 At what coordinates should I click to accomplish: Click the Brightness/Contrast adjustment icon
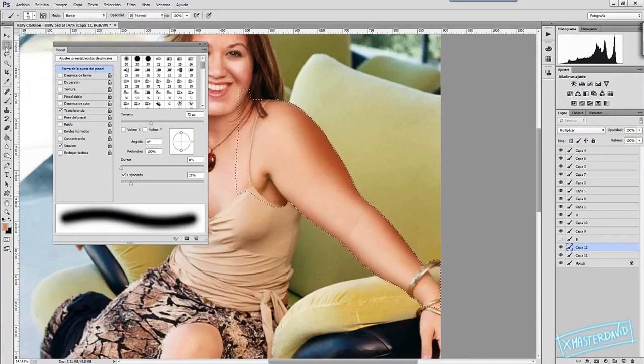point(574,84)
